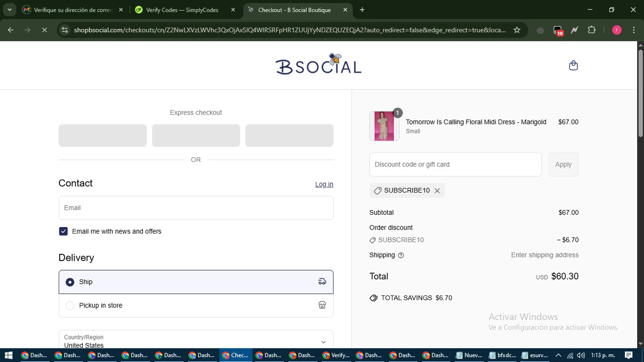644x362 pixels.
Task: Click the extension icon with red 10 badge
Action: point(558,30)
